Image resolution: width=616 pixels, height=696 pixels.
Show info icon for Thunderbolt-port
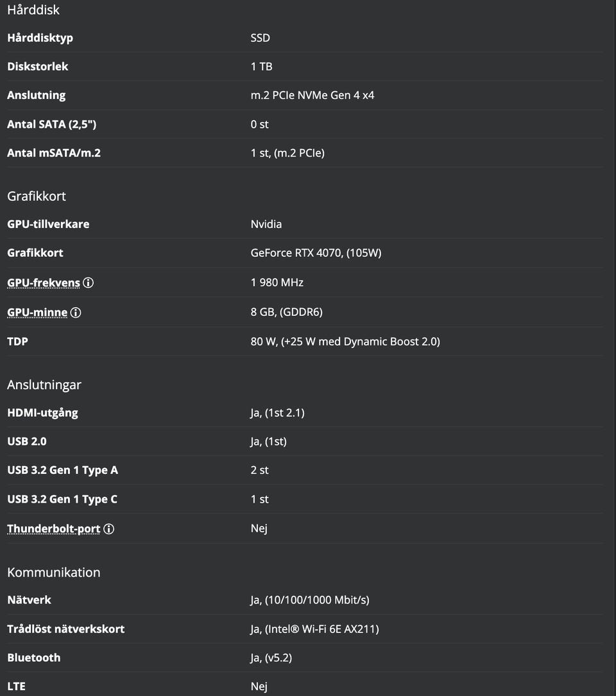tap(109, 529)
